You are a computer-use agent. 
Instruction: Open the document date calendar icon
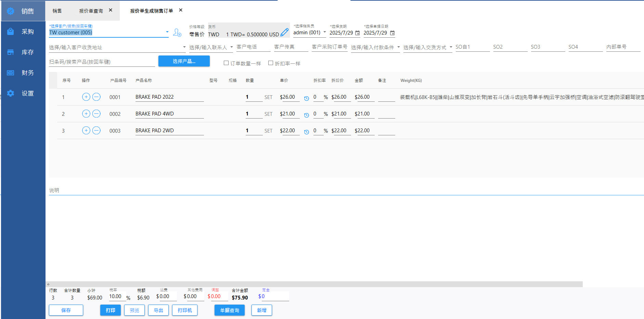[392, 33]
